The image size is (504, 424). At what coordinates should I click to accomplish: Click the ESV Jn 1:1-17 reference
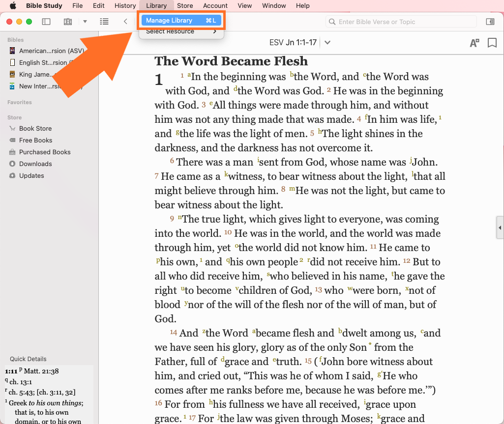293,42
